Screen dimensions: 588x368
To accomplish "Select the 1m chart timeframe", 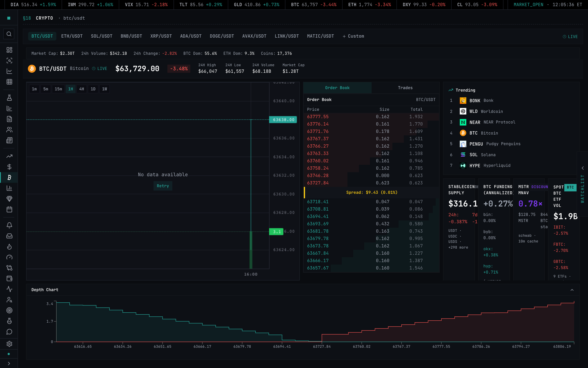I will tap(34, 89).
